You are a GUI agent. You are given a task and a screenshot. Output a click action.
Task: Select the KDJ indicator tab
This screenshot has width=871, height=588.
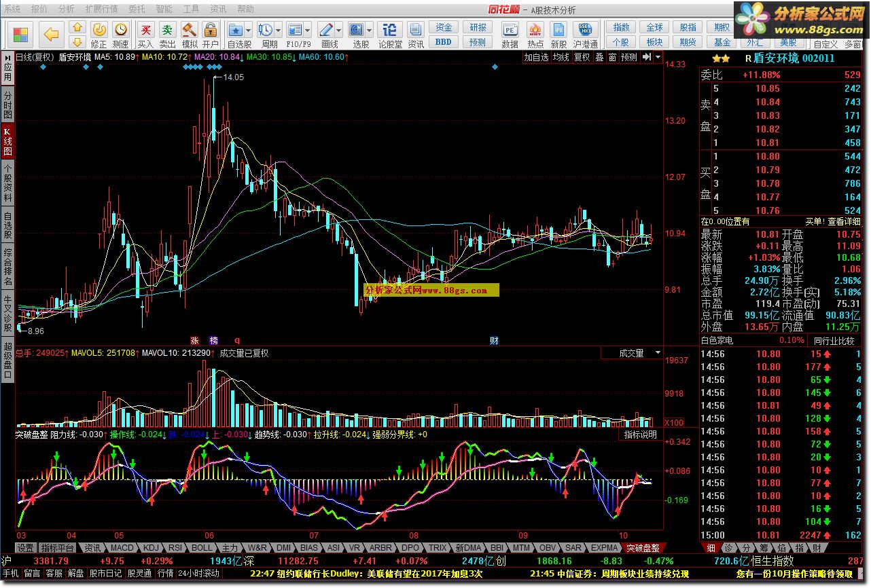click(x=151, y=547)
